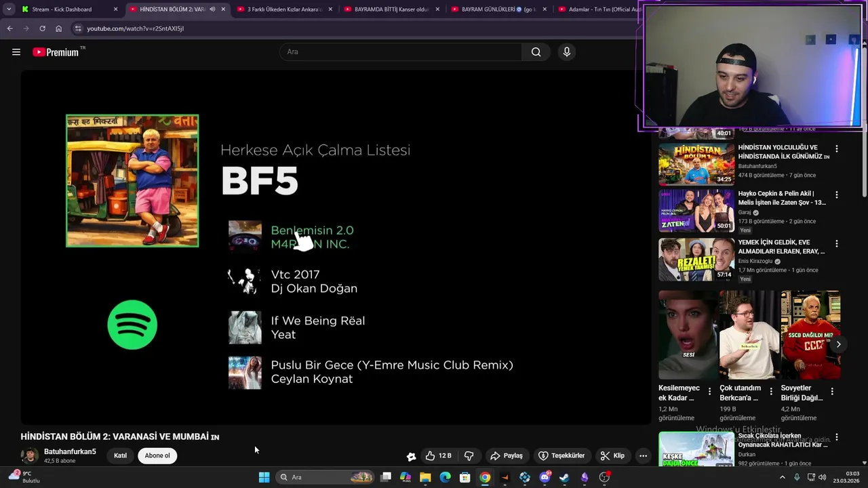Click the browser home icon

point(58,28)
